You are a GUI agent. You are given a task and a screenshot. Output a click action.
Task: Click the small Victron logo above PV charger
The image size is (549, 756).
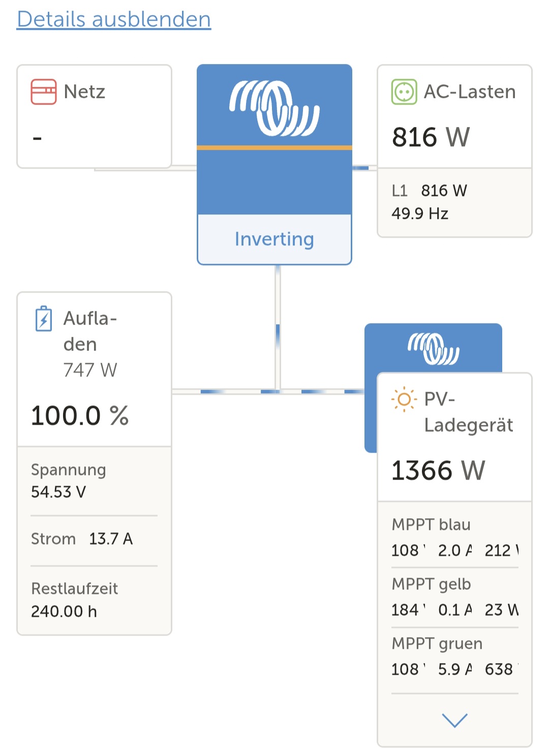coord(433,349)
